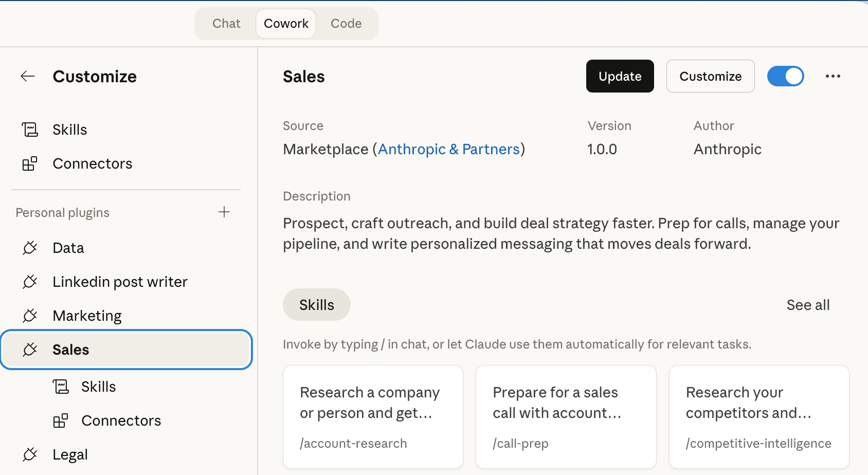
Task: Click the Linkedin post writer plug icon
Action: click(30, 282)
